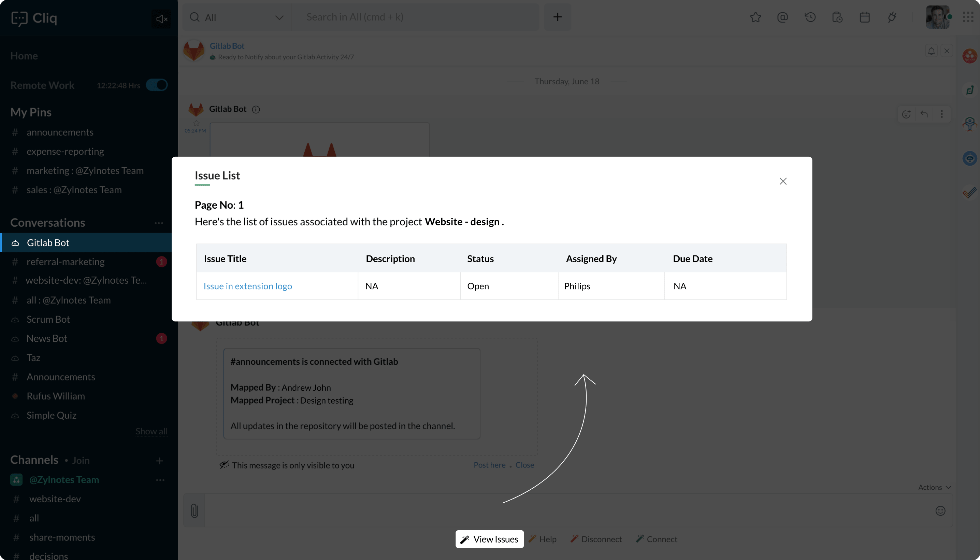The image size is (980, 560).
Task: Select Gitlab Bot conversation
Action: (86, 243)
